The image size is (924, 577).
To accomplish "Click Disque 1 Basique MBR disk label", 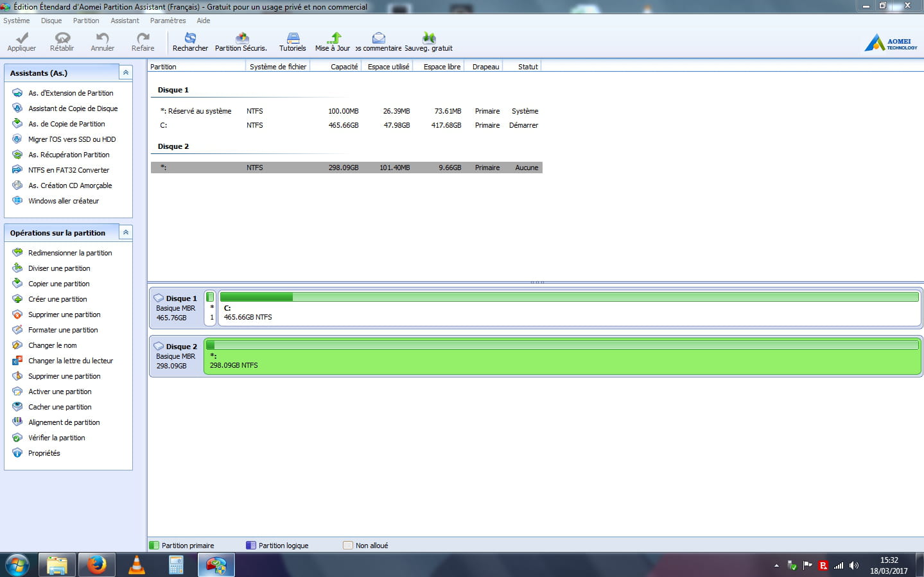I will tap(176, 308).
